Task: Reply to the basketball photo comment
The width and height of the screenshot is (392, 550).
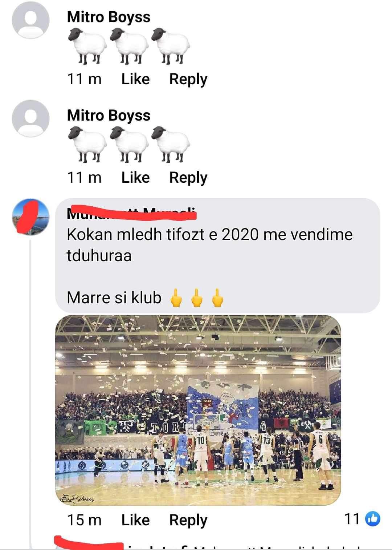Action: 188,520
